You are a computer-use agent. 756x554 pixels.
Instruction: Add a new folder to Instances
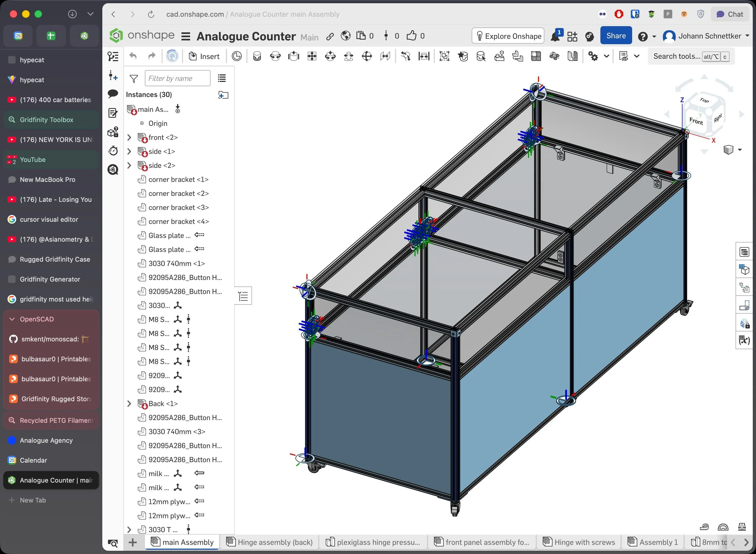click(x=223, y=95)
